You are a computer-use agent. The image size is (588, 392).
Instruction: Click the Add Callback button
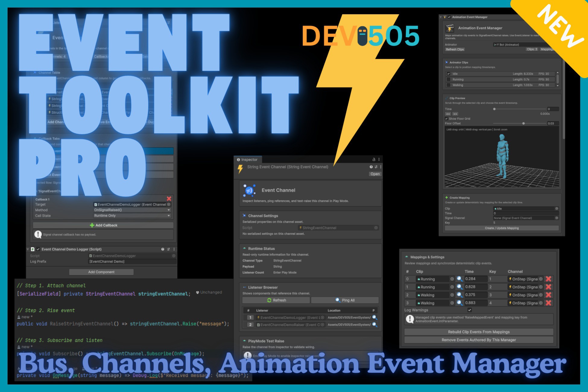click(103, 225)
